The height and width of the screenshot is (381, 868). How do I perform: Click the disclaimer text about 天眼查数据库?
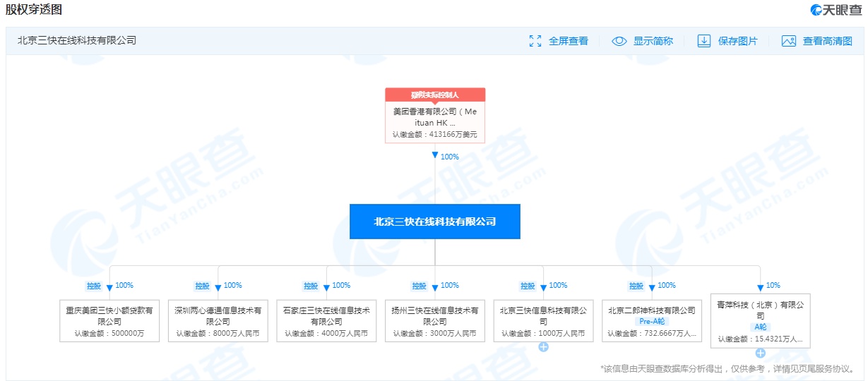tap(728, 368)
